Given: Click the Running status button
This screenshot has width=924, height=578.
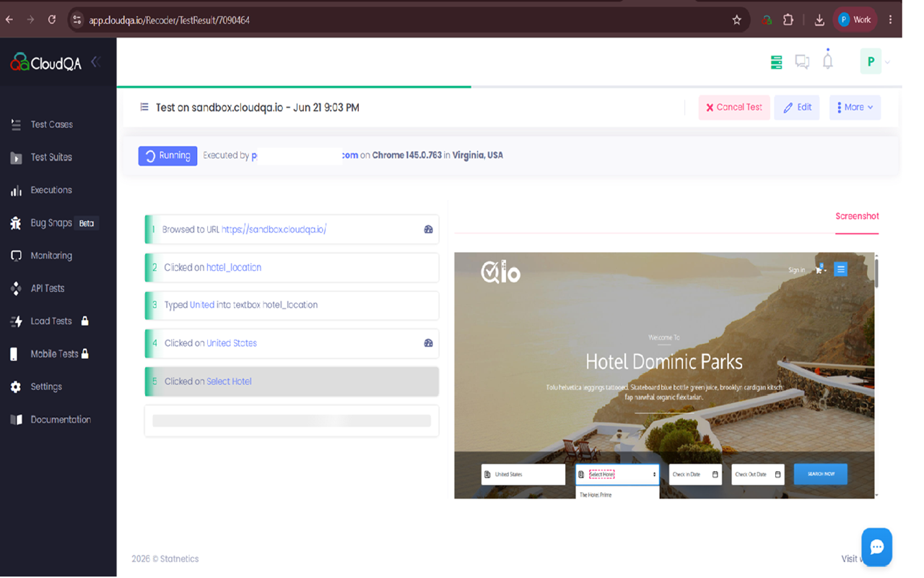Looking at the screenshot, I should 167,155.
